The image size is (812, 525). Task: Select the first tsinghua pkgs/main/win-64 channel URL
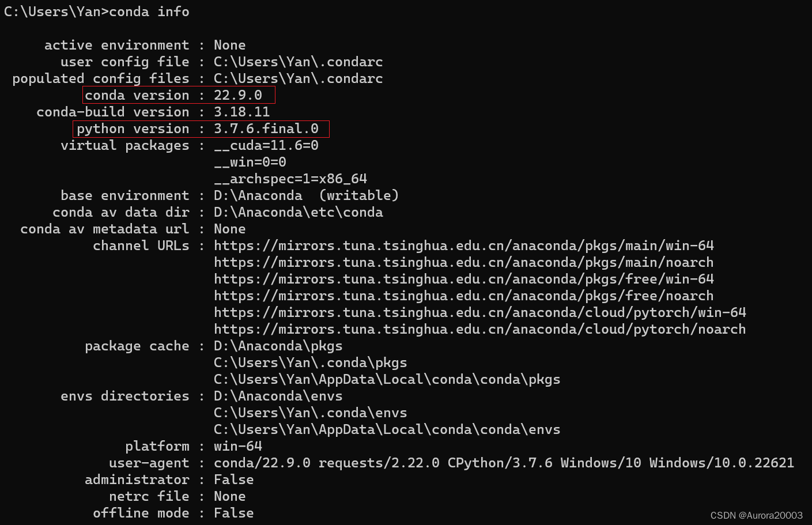coord(463,245)
